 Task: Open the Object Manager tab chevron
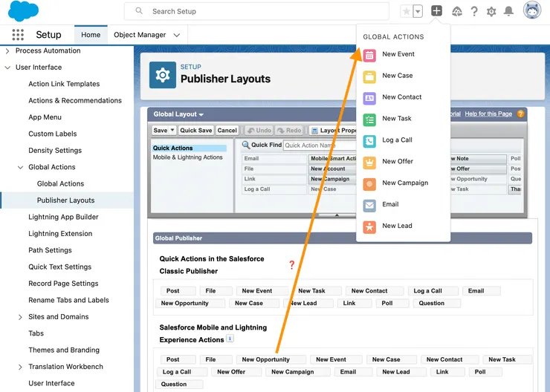(x=177, y=35)
